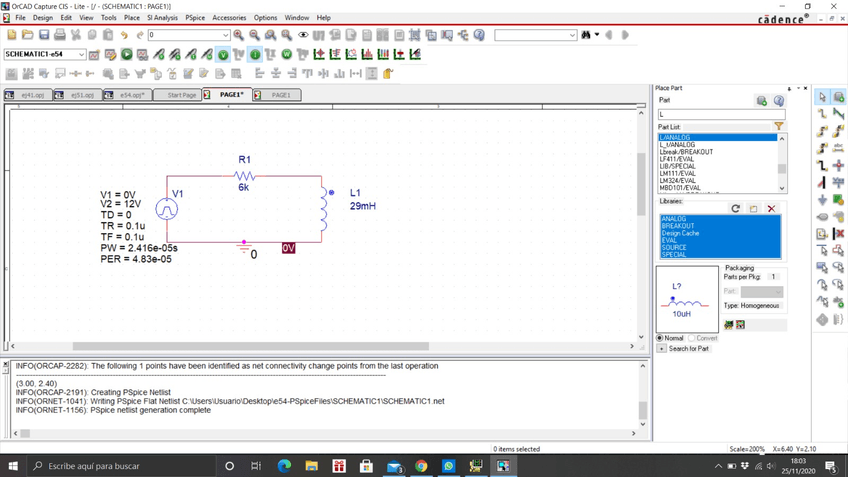Click the Zoom In magnifier icon
The width and height of the screenshot is (848, 477).
238,35
